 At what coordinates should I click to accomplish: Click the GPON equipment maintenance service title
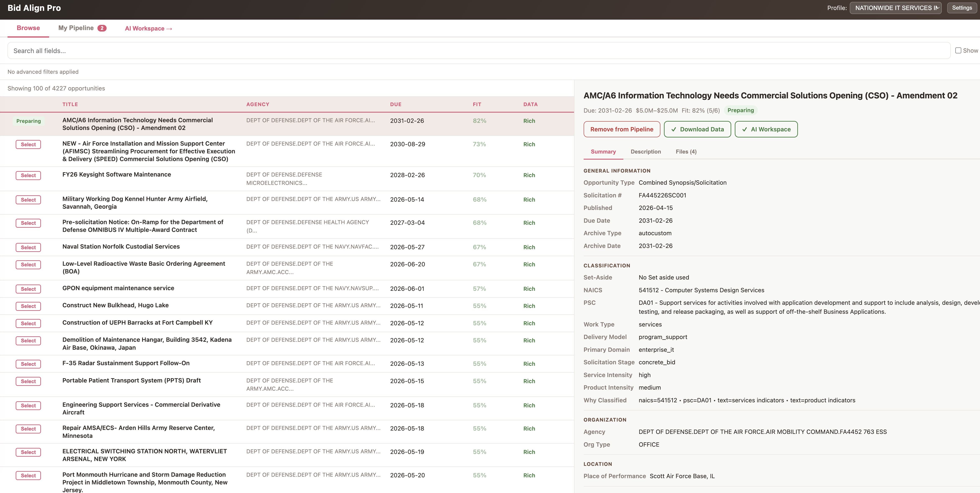coord(118,288)
